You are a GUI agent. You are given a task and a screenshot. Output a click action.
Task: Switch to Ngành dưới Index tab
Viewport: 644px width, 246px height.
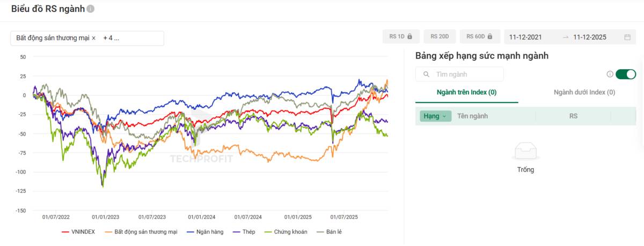pos(584,92)
